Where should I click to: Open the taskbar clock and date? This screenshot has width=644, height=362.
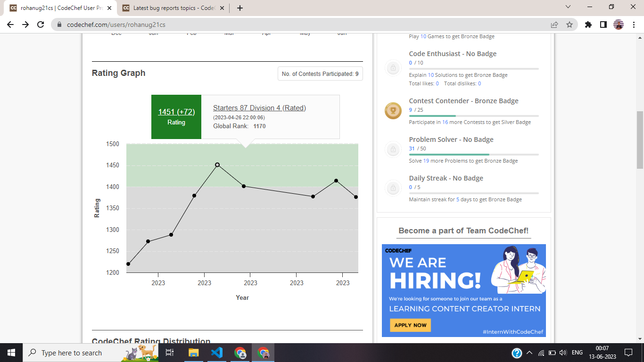pyautogui.click(x=602, y=353)
